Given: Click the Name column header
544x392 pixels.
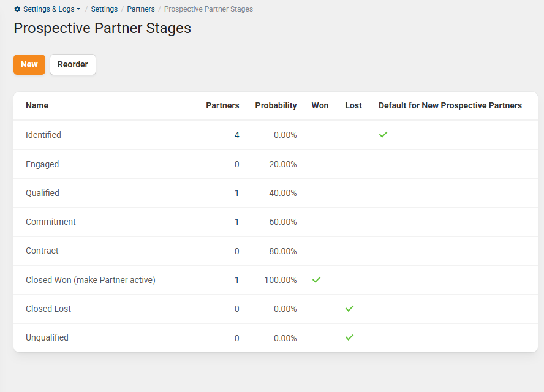Looking at the screenshot, I should (37, 105).
